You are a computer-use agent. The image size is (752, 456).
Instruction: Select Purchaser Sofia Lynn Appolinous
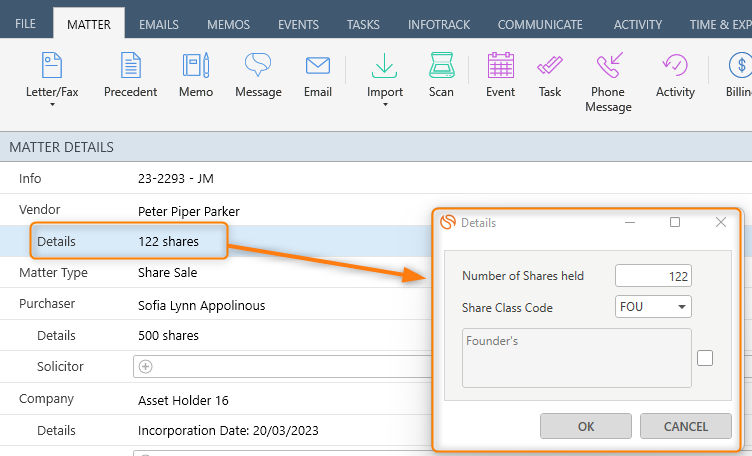[x=216, y=304]
